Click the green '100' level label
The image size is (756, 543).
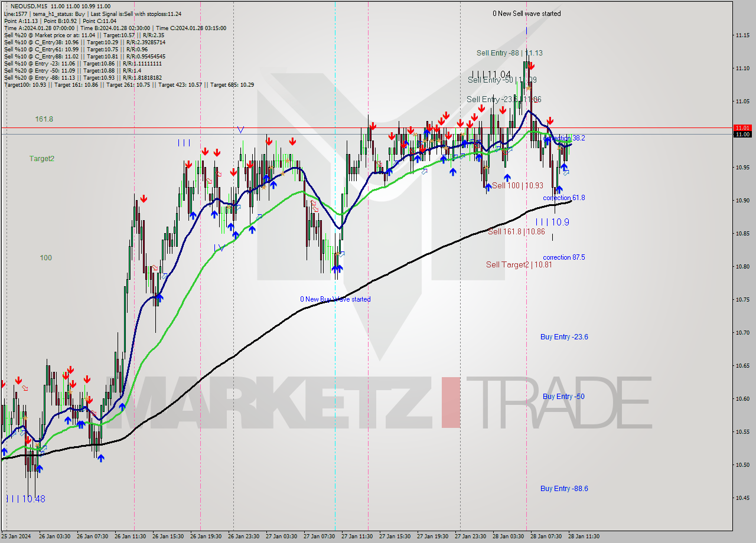[45, 257]
